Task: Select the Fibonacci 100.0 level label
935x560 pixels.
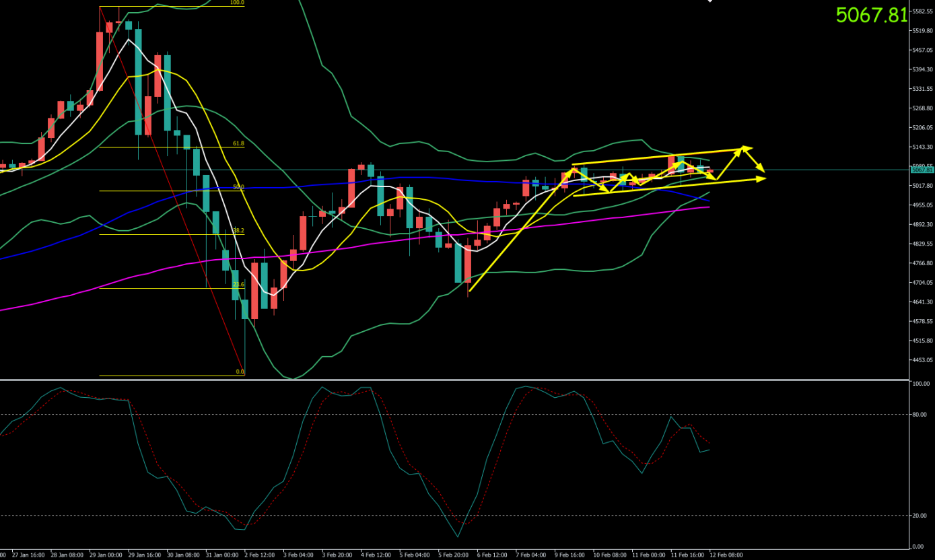Action: (237, 3)
